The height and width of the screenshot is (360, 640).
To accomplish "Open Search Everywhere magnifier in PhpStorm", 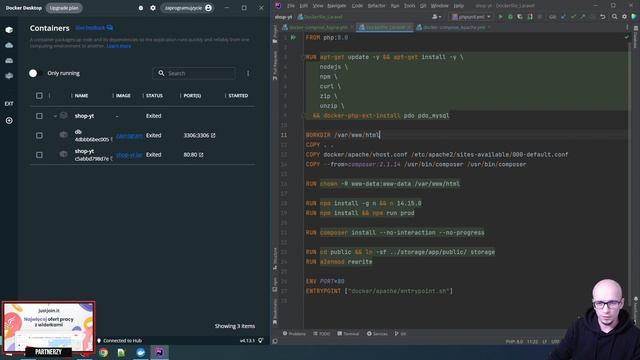I will tap(614, 17).
